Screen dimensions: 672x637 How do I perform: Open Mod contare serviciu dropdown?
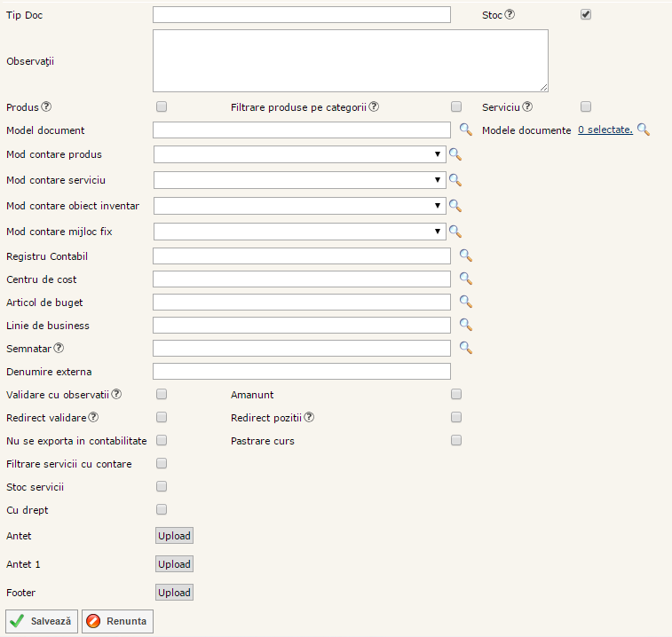[300, 180]
